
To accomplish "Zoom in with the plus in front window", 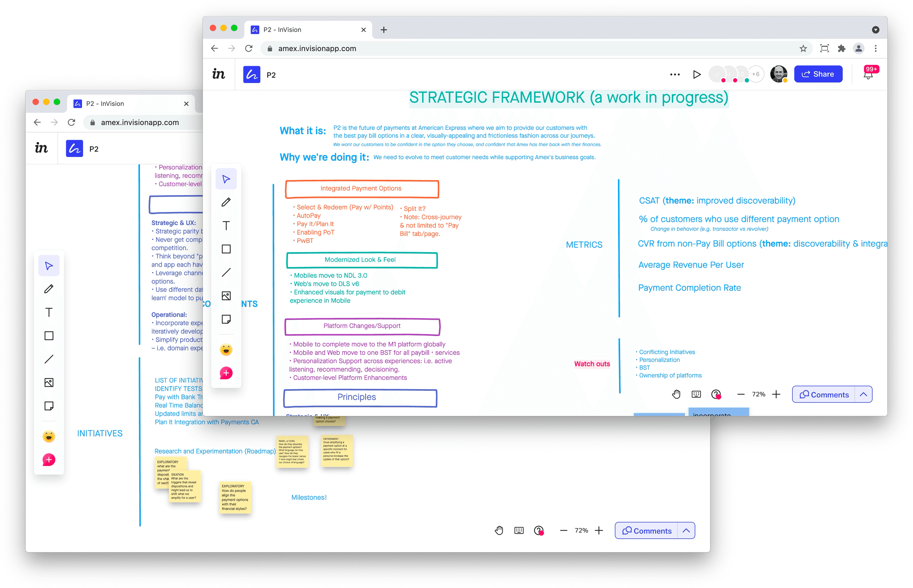I will pos(776,394).
